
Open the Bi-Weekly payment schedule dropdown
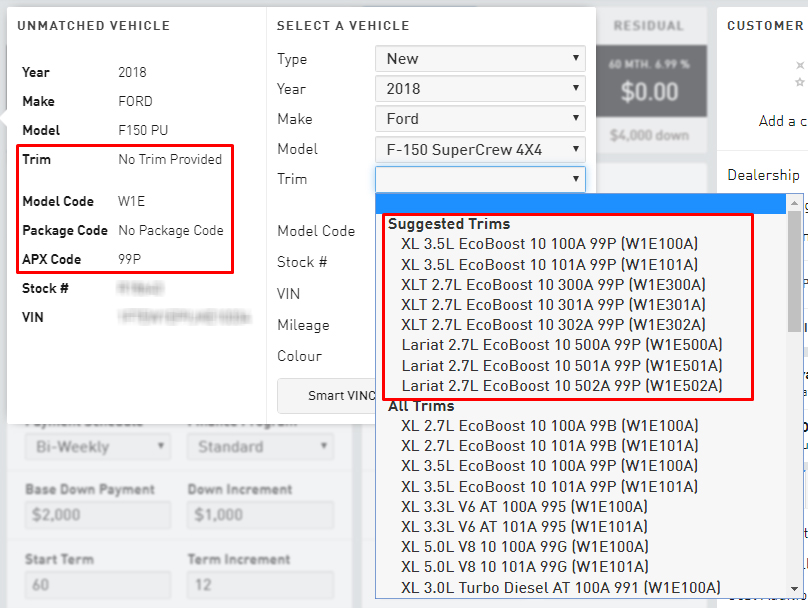pos(98,446)
